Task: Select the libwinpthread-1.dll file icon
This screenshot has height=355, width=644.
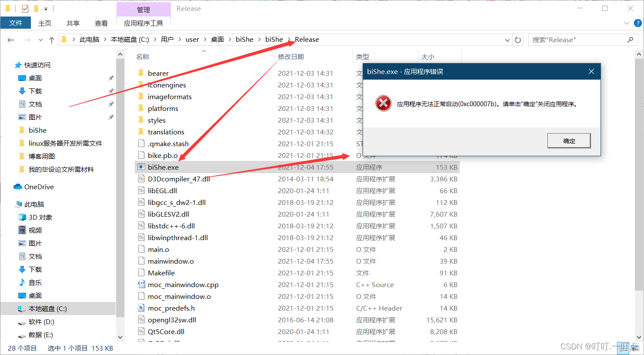Action: (x=141, y=238)
